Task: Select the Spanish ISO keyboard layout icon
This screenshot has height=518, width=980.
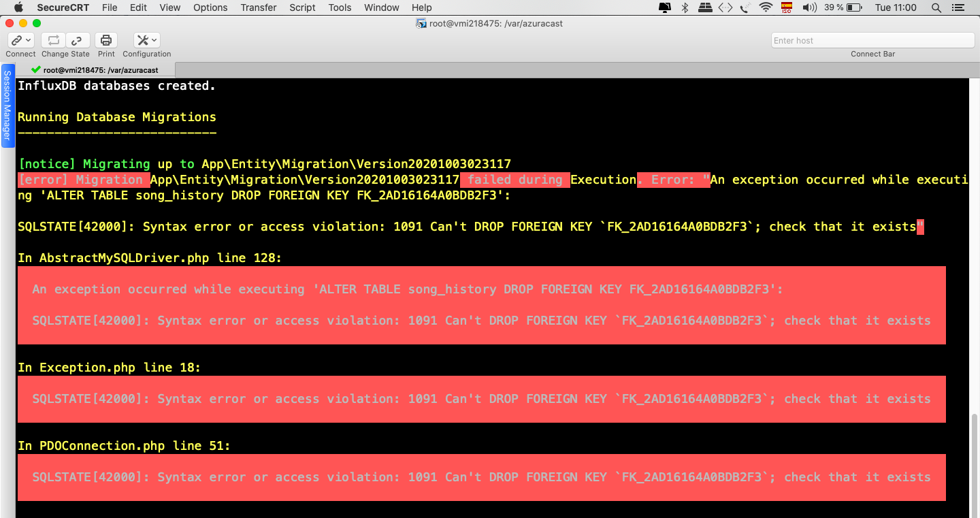Action: coord(786,7)
